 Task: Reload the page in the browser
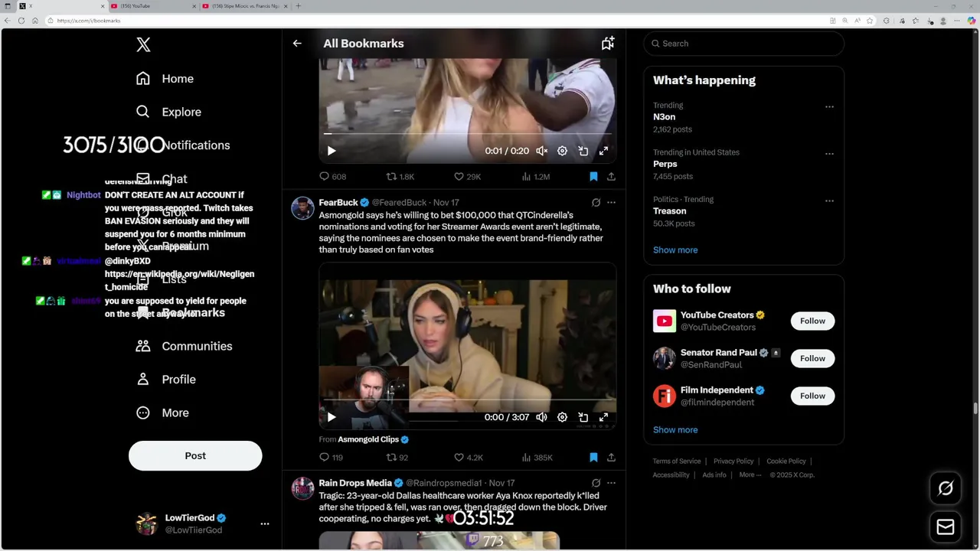[x=35, y=21]
